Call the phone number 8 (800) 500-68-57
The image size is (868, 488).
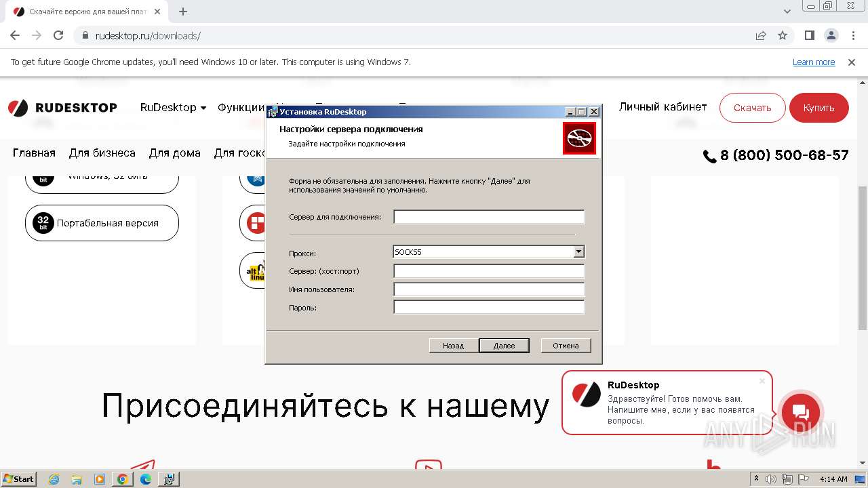pos(776,155)
